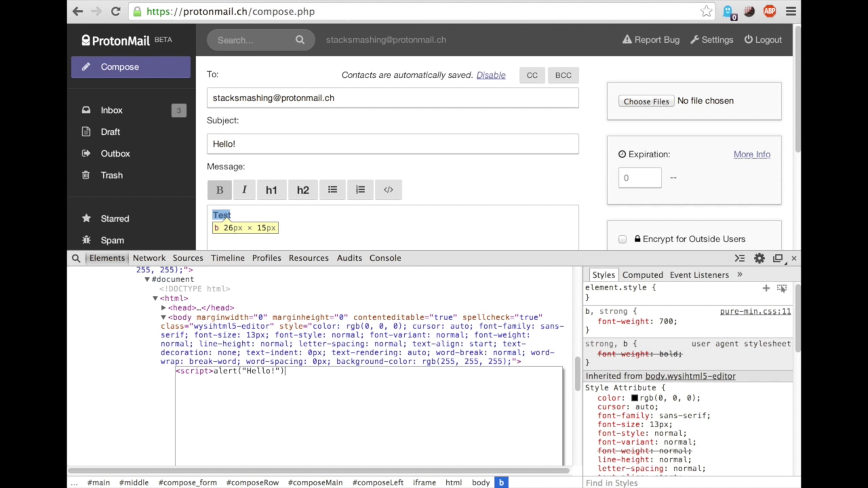
Task: Open DevTools settings gear
Action: tap(759, 258)
